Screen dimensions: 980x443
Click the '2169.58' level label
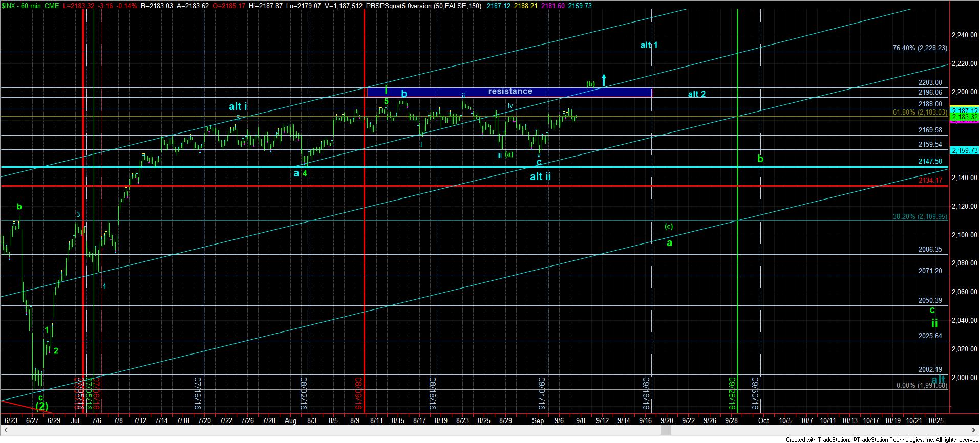pyautogui.click(x=930, y=130)
